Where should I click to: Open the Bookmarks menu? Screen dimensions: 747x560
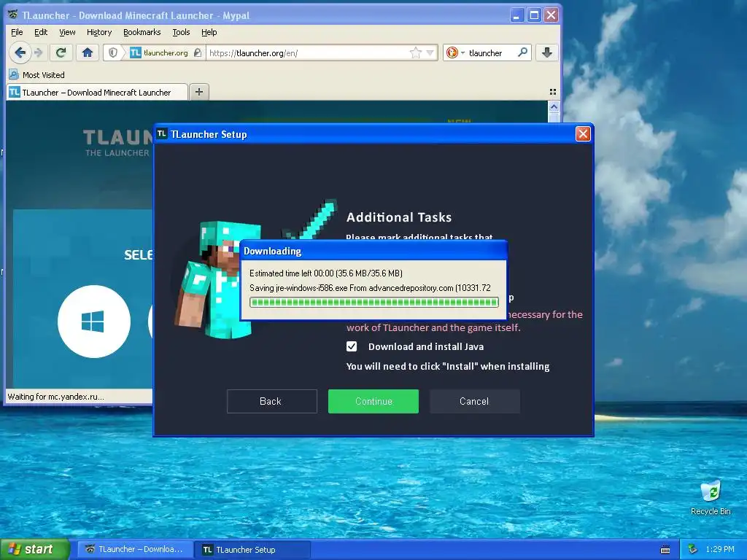(x=142, y=32)
